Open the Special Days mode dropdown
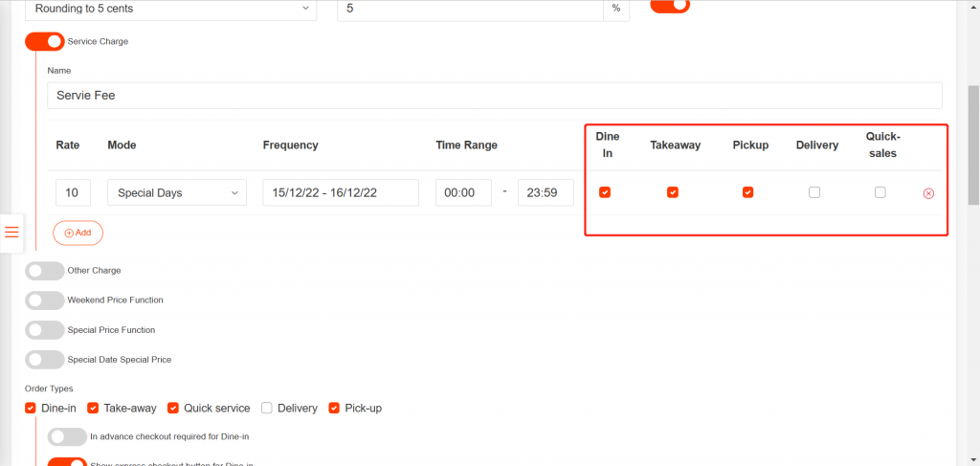The width and height of the screenshot is (980, 466). [x=177, y=192]
